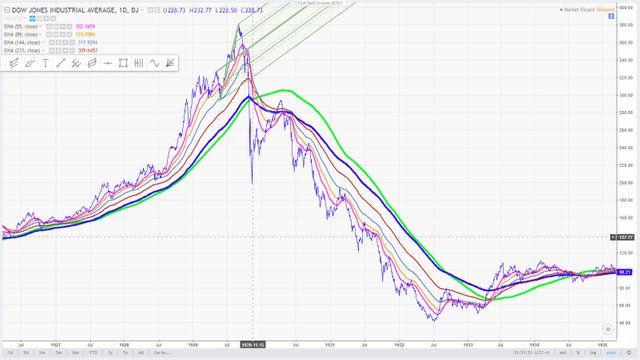Viewport: 640px width, 360px height.
Task: Click the 'Delayed' data label
Action: (x=605, y=10)
